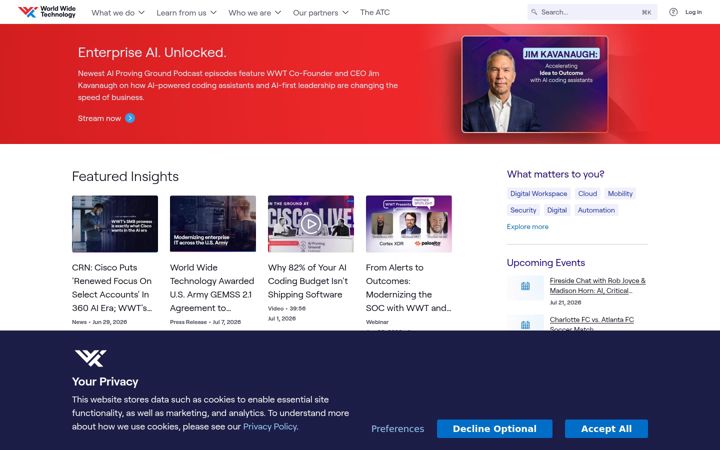
Task: Click calendar icon for Charlotte FC event
Action: coord(525,323)
